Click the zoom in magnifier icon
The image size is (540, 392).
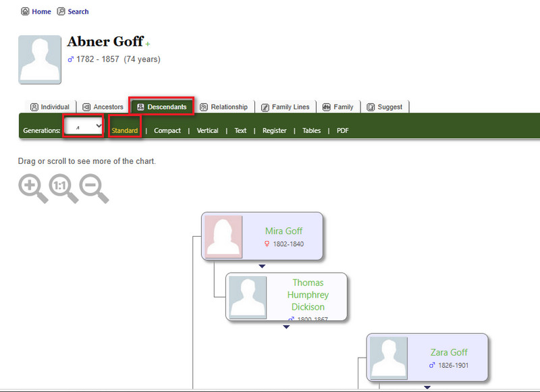coord(32,188)
